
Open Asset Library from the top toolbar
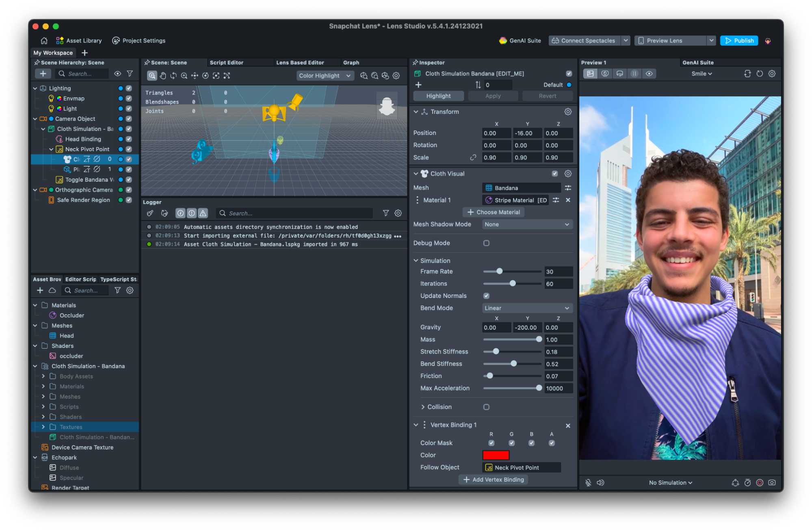79,41
